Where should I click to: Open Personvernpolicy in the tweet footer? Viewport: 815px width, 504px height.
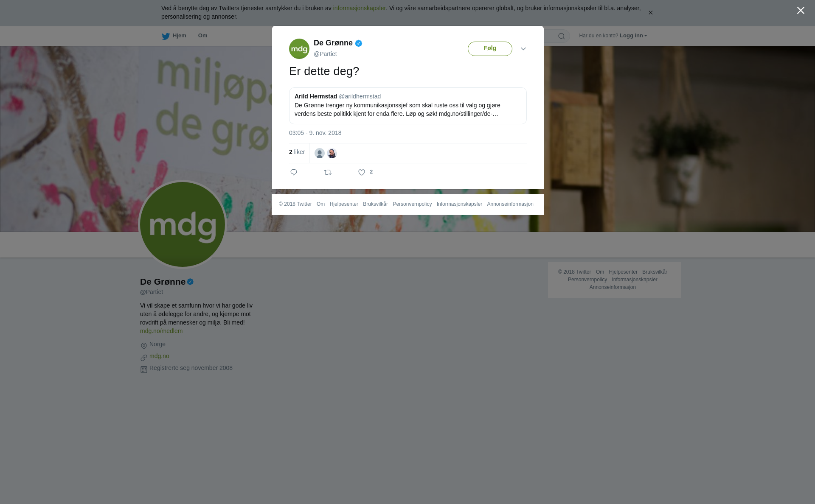click(412, 204)
